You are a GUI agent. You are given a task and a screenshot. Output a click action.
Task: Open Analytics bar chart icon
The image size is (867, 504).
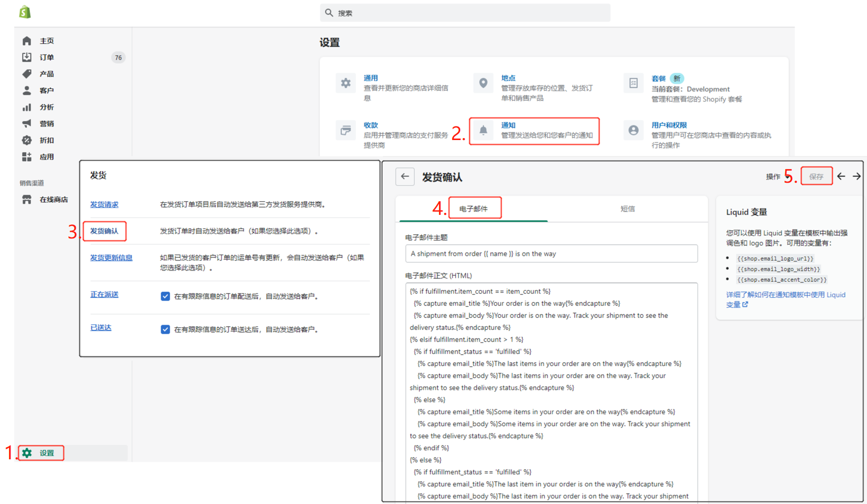click(x=27, y=107)
